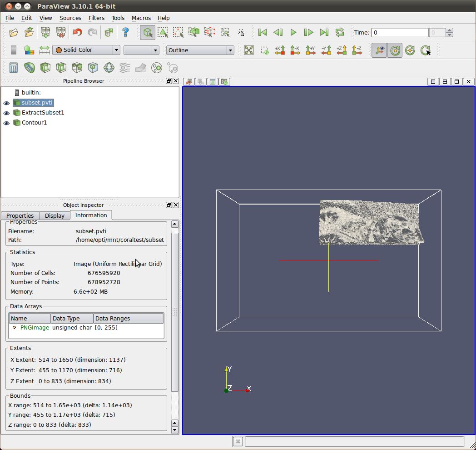This screenshot has width=476, height=450.
Task: Set view direction to +X
Action: 280,50
